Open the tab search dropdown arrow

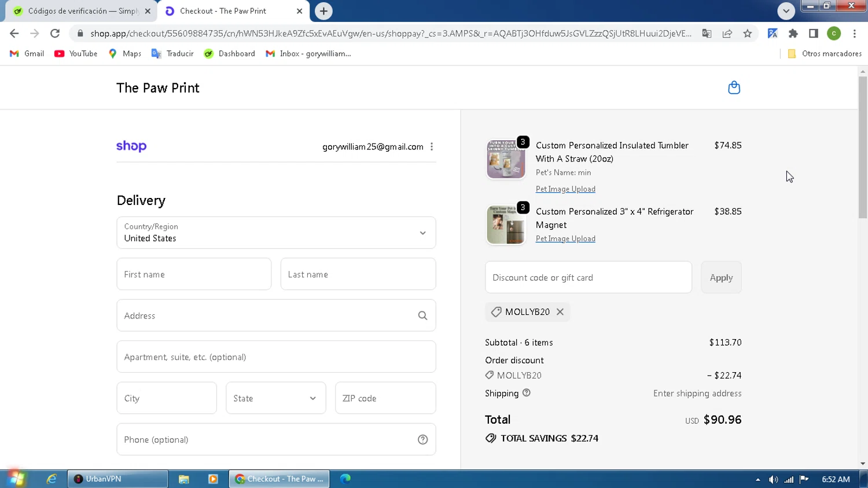point(786,11)
